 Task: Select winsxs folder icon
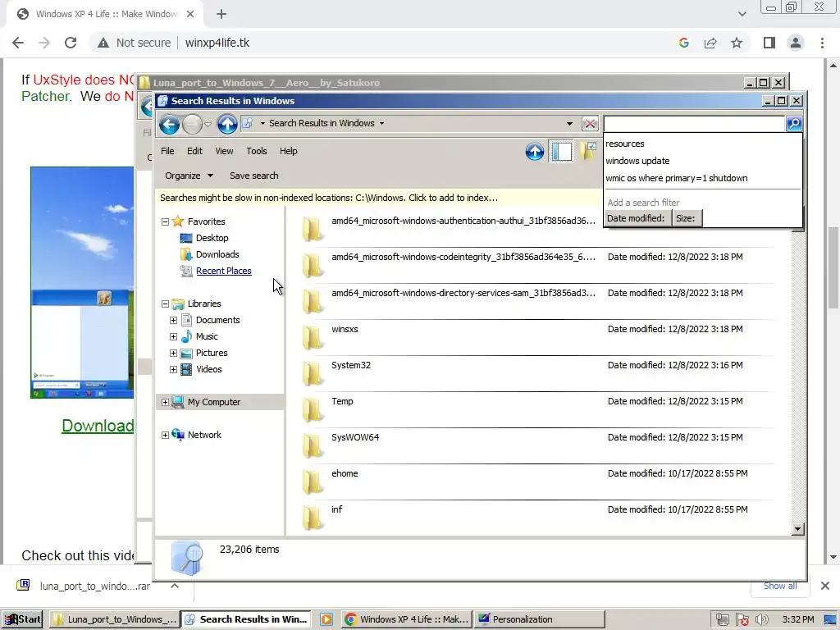tap(313, 337)
